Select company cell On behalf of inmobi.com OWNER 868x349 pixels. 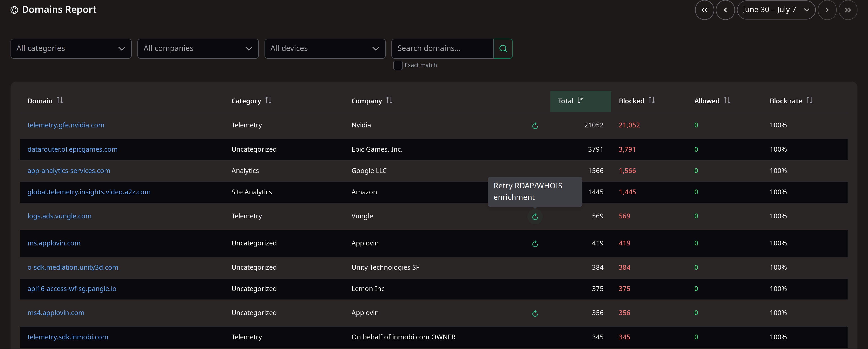pyautogui.click(x=403, y=337)
